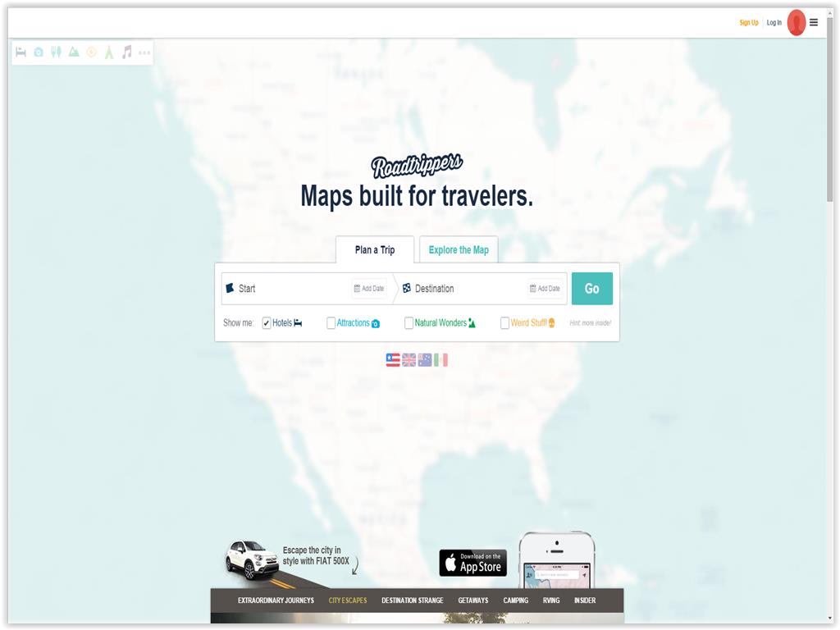
Task: Open Getaways menu item
Action: coord(473,600)
